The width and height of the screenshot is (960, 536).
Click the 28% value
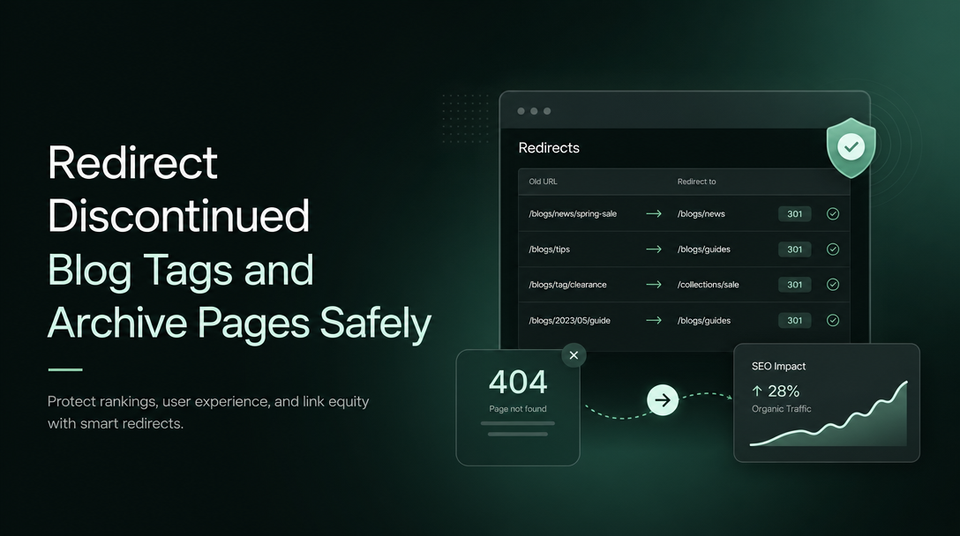(784, 391)
